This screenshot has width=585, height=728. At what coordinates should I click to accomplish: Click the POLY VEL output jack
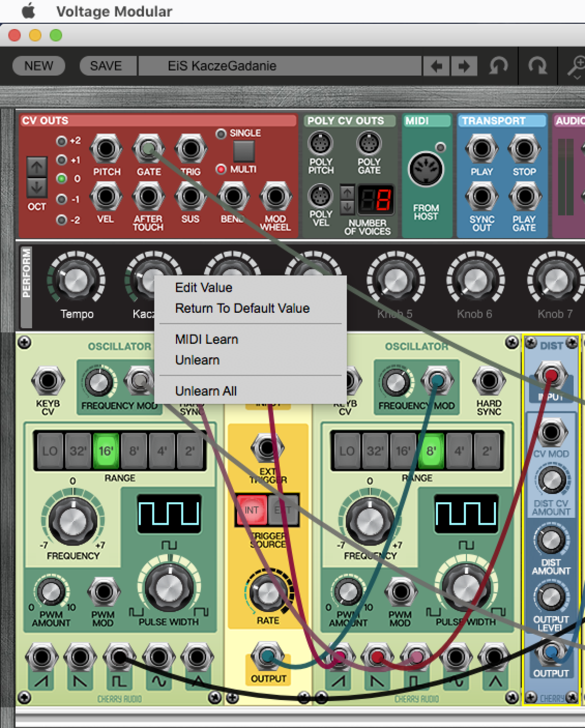pyautogui.click(x=320, y=196)
